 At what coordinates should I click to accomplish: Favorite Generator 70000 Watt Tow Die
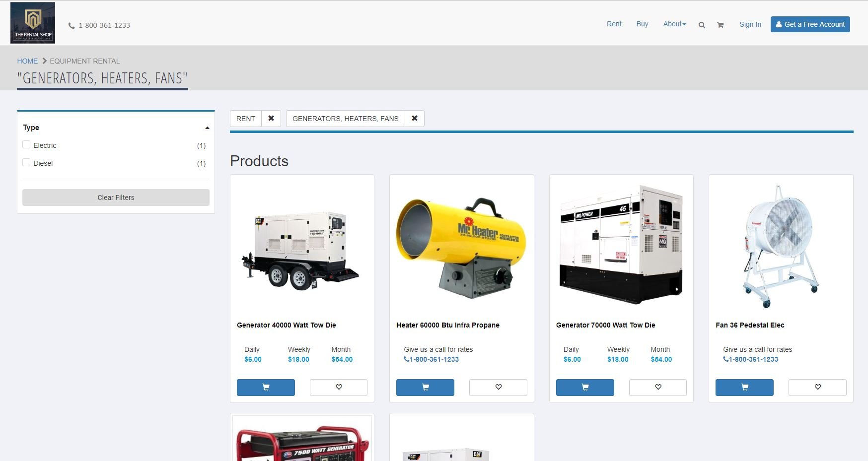[658, 388]
